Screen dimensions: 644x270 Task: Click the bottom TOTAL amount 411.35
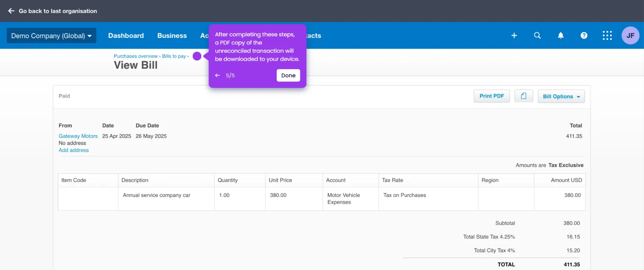(x=572, y=265)
